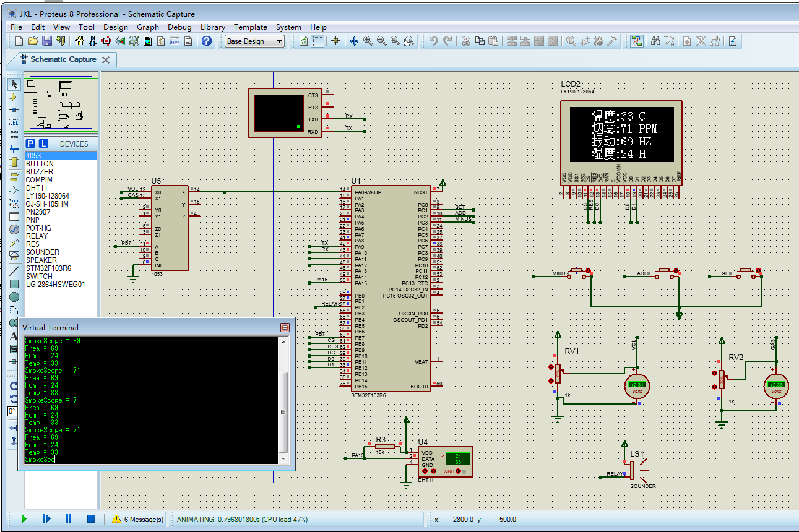Select POT-HG in the devices list
Screen dimensions: 799x532
point(61,228)
